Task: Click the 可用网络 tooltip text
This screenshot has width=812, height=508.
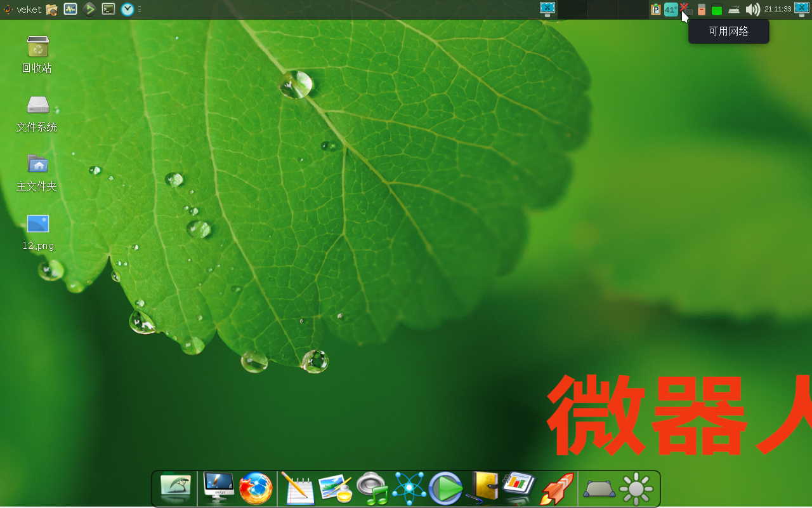Action: 729,31
